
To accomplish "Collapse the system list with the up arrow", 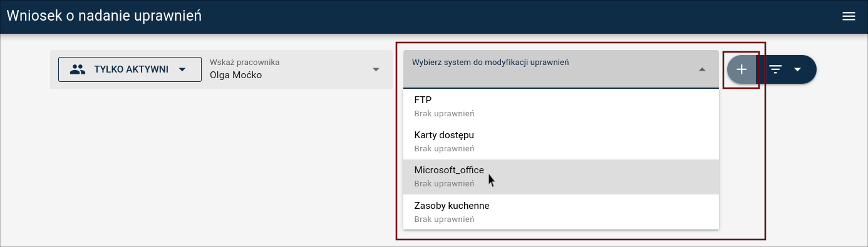I will point(702,69).
